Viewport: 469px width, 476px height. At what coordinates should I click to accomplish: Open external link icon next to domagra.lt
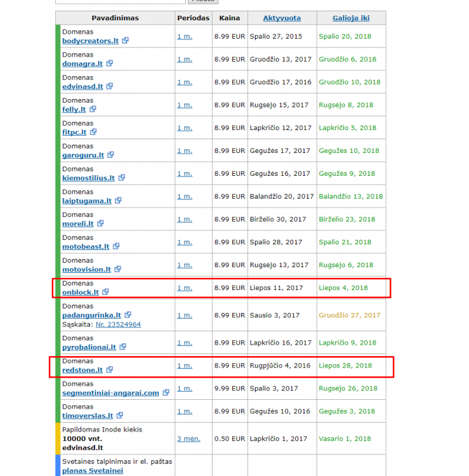pyautogui.click(x=109, y=63)
